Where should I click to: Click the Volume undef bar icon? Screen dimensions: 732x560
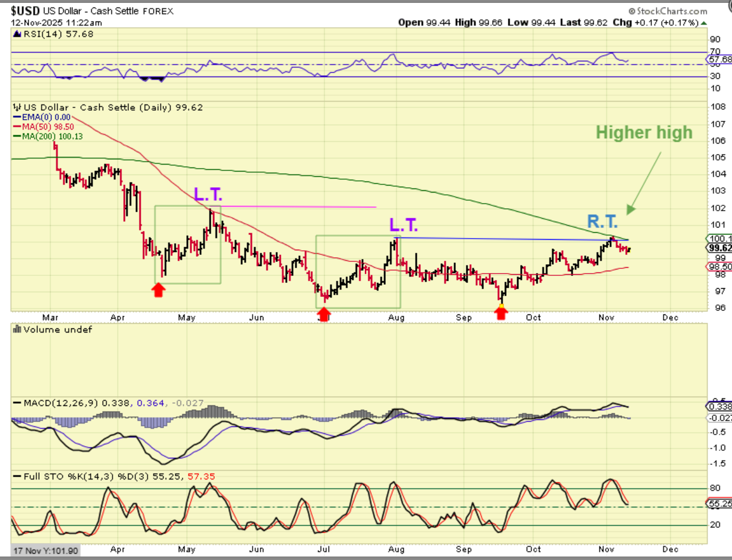18,330
